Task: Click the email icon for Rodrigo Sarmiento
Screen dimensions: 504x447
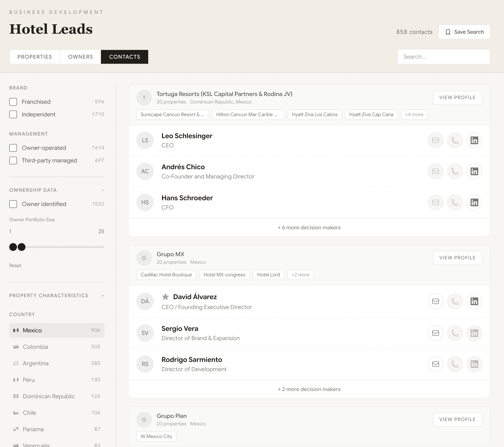Action: click(435, 364)
